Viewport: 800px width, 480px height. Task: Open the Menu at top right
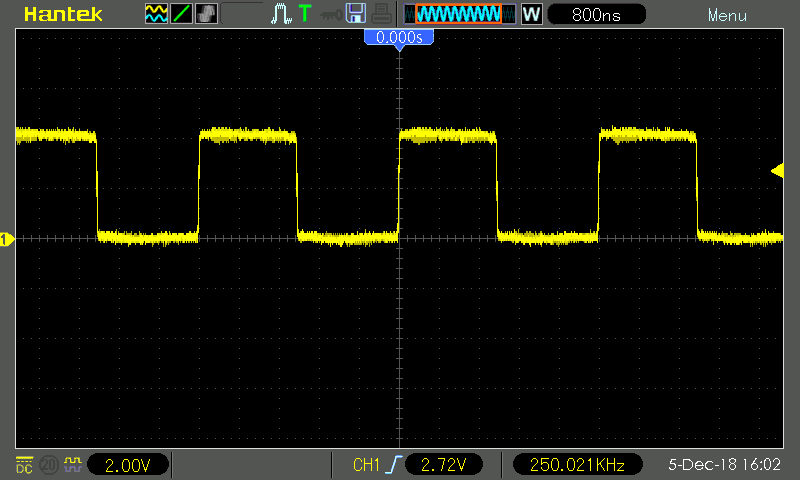726,16
